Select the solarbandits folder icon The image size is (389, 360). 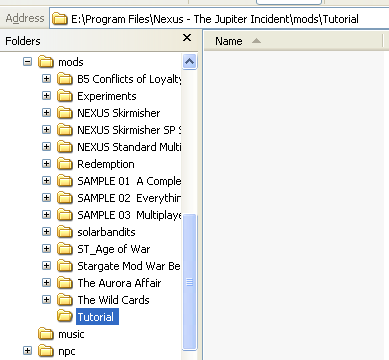[65, 232]
